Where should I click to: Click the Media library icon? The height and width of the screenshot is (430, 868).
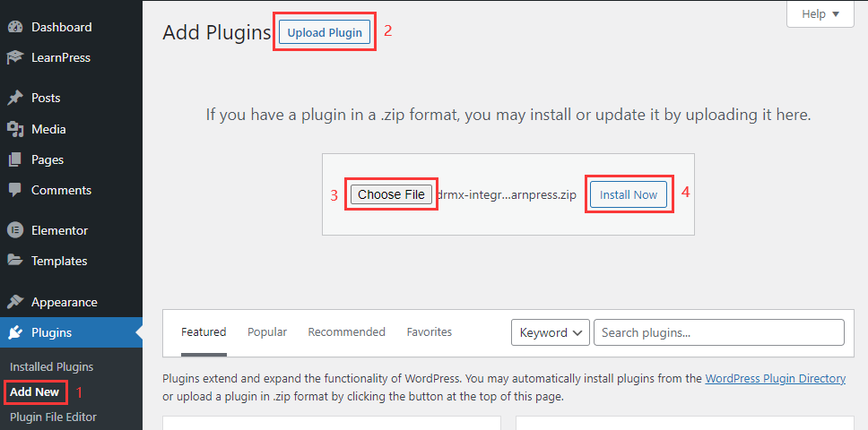coord(15,129)
